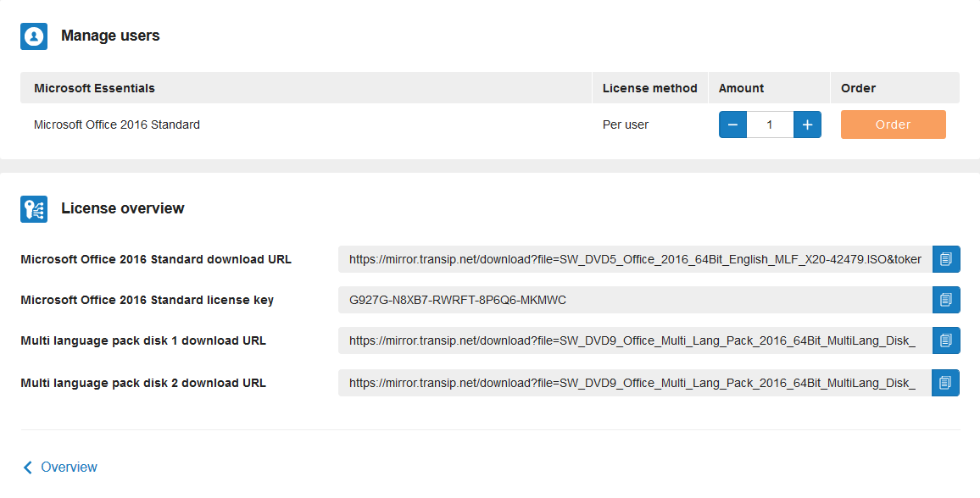Copy the Office 2016 Standard license key
Screen dimensions: 980x498
pyautogui.click(x=946, y=300)
